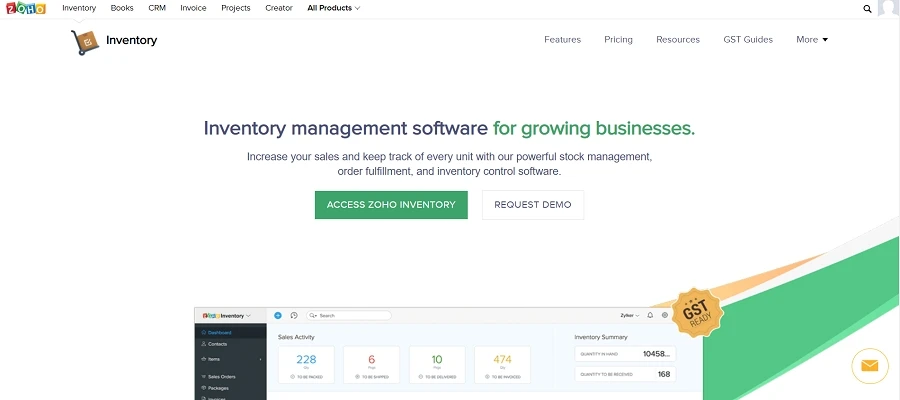Click the notification bell in dashboard preview
This screenshot has width=900, height=400.
coord(650,315)
